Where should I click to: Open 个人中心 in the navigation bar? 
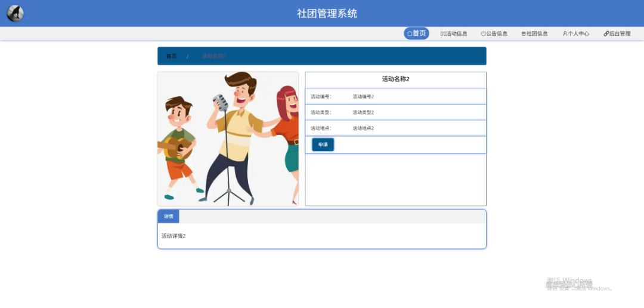[576, 33]
